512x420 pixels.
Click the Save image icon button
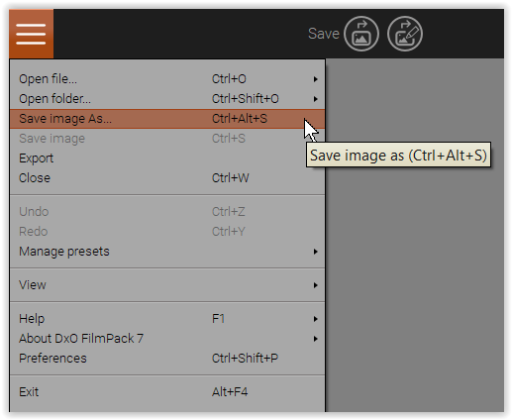[361, 34]
